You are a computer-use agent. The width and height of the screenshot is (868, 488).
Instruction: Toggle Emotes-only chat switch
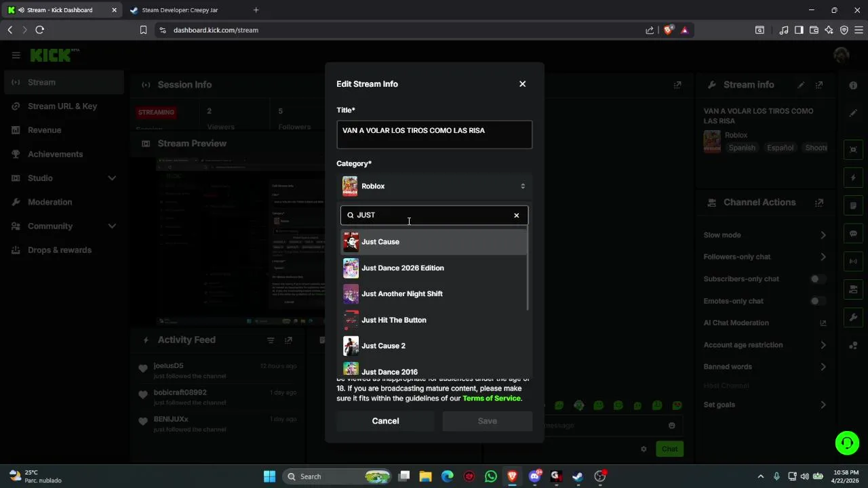pyautogui.click(x=818, y=301)
